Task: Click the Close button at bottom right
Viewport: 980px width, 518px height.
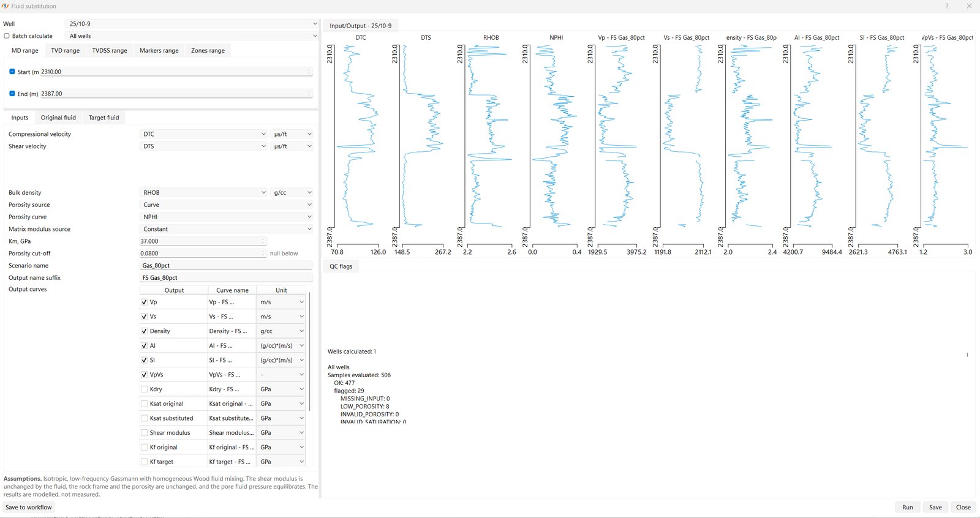Action: click(x=963, y=508)
